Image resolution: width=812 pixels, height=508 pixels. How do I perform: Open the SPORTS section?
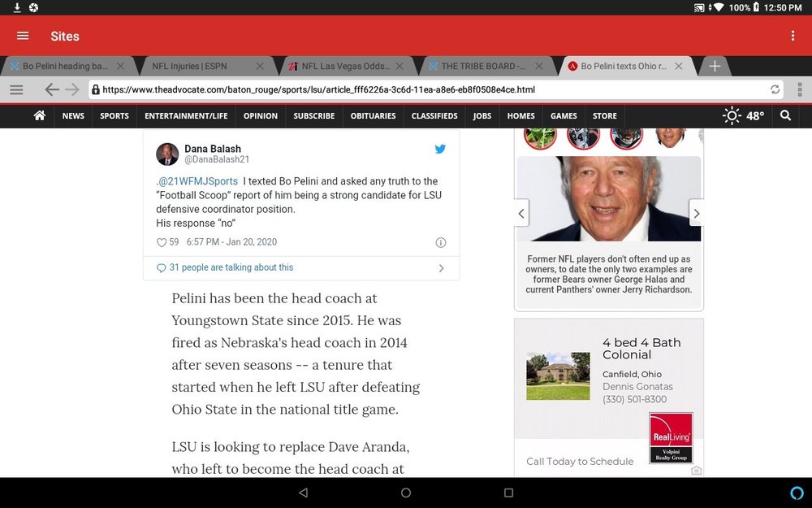114,116
